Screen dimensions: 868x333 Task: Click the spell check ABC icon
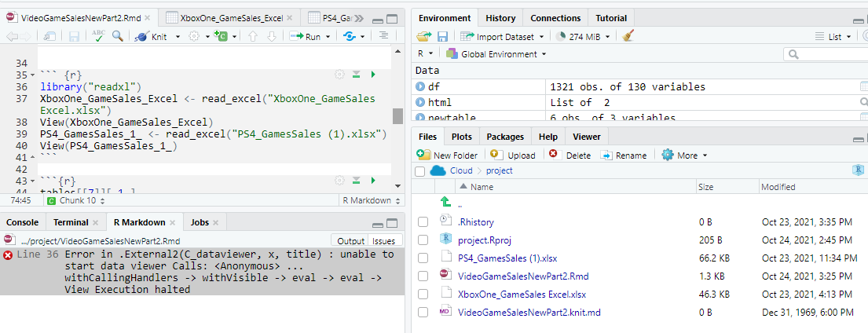pyautogui.click(x=98, y=36)
